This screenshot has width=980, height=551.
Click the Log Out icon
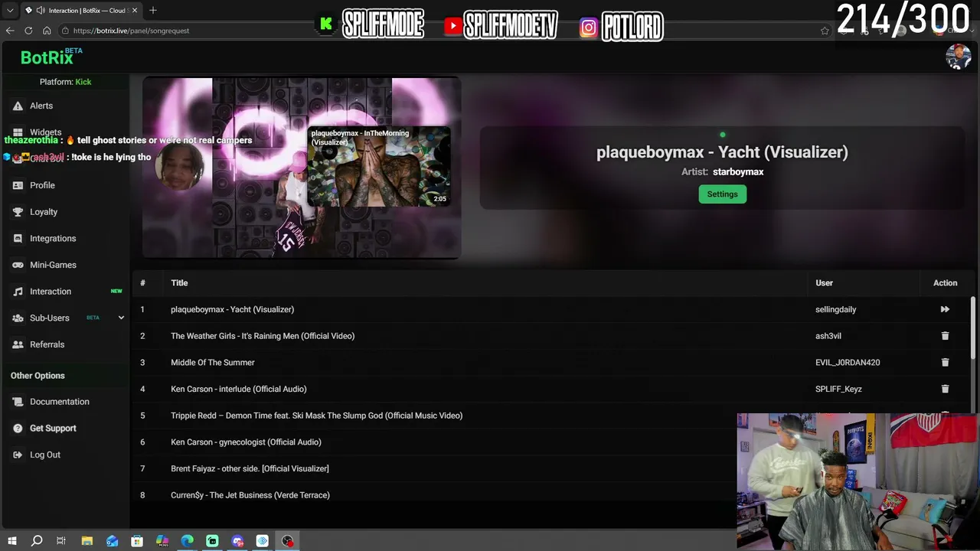[x=18, y=455]
